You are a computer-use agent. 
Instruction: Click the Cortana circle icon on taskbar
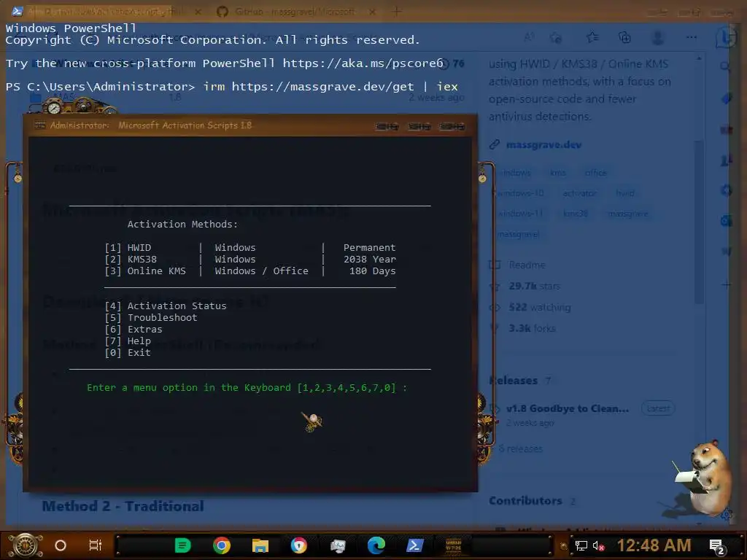[x=61, y=545]
